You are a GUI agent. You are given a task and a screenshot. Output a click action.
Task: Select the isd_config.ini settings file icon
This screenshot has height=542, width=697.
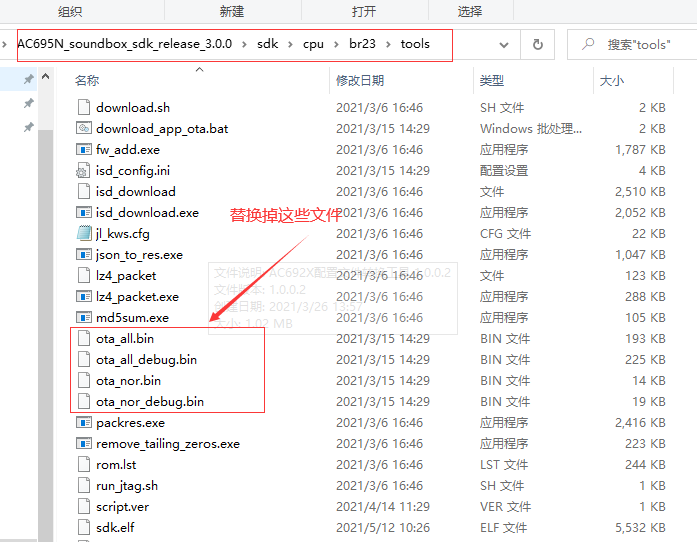pyautogui.click(x=84, y=171)
